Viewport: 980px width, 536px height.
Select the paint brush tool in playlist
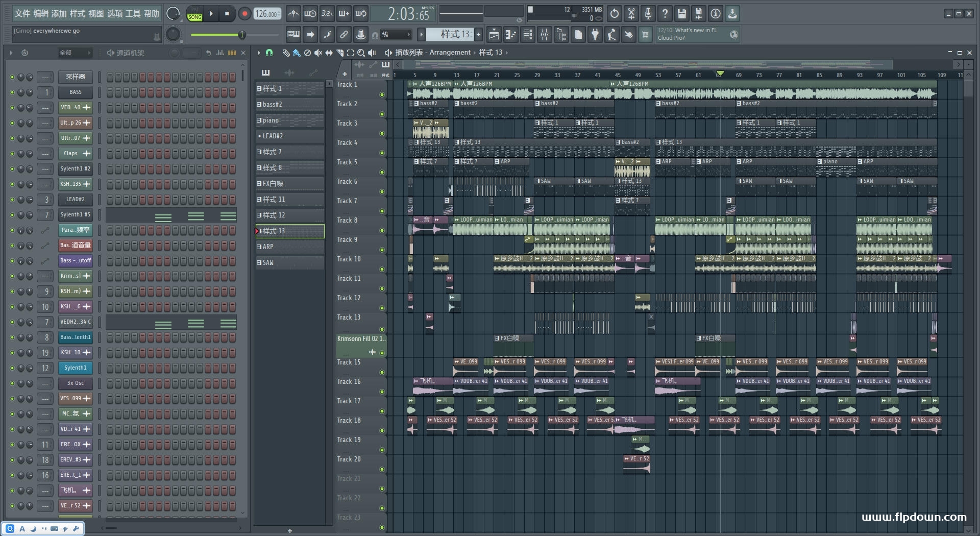pyautogui.click(x=297, y=53)
